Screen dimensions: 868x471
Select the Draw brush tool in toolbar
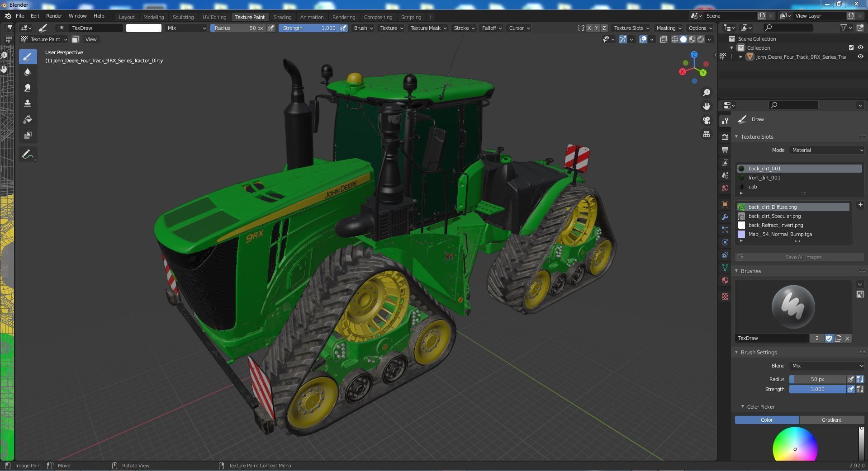(28, 57)
